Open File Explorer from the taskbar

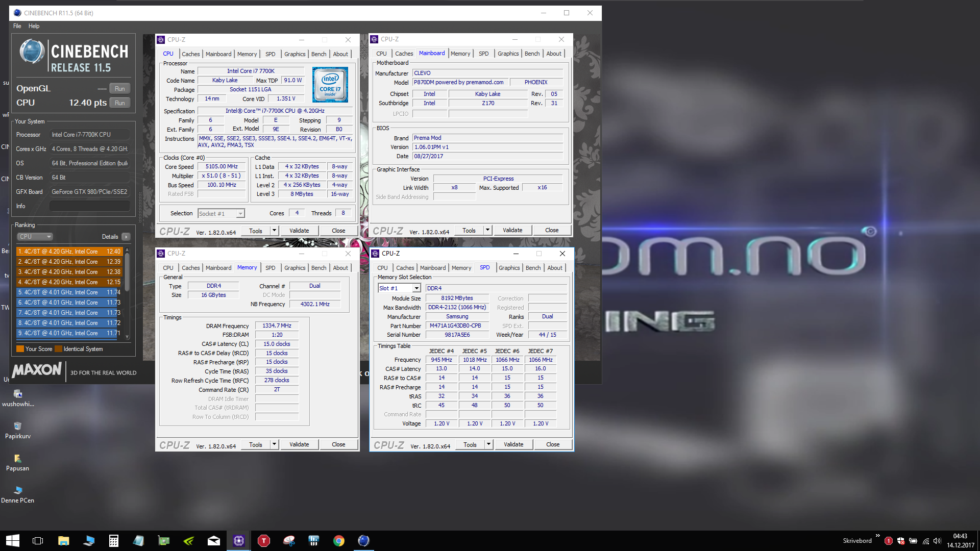click(64, 541)
